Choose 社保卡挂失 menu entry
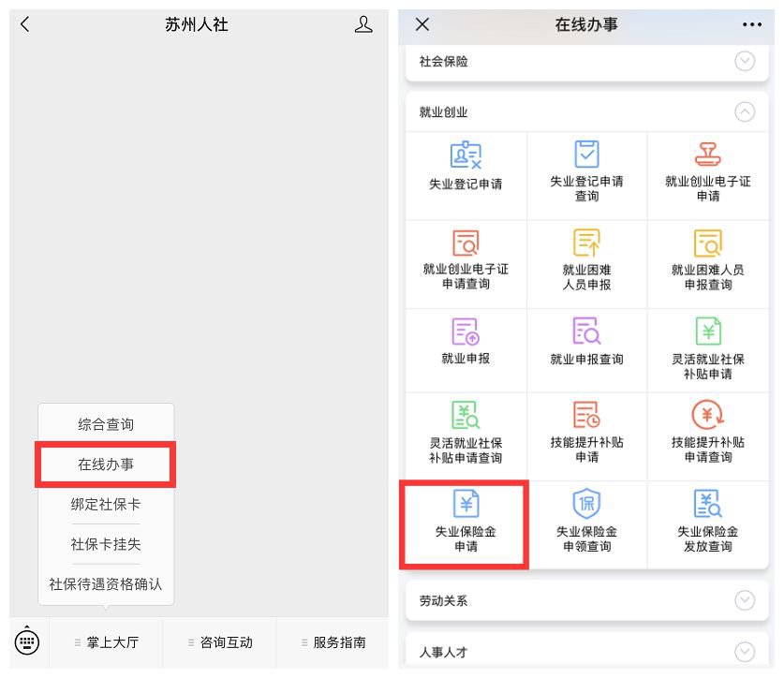Screen dimensions: 784x678 [105, 544]
